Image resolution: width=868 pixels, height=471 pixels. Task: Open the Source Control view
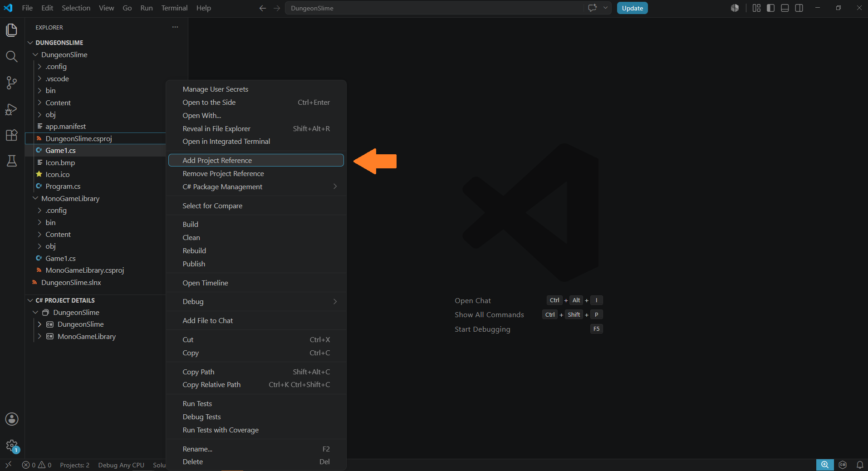point(12,83)
